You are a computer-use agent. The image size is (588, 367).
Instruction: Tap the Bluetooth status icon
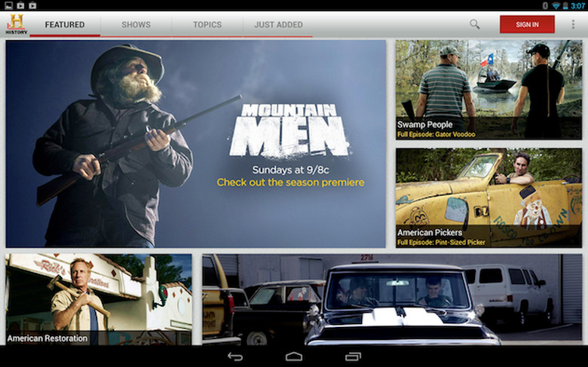pyautogui.click(x=545, y=5)
